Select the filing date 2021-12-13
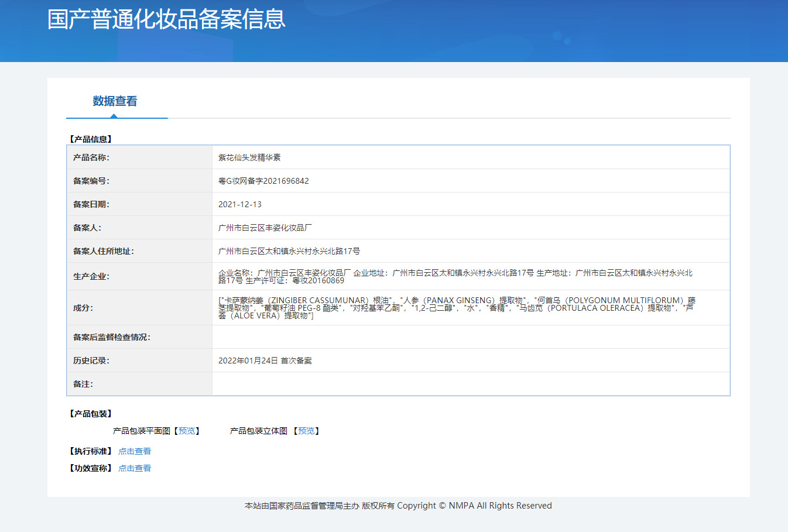 coord(240,204)
